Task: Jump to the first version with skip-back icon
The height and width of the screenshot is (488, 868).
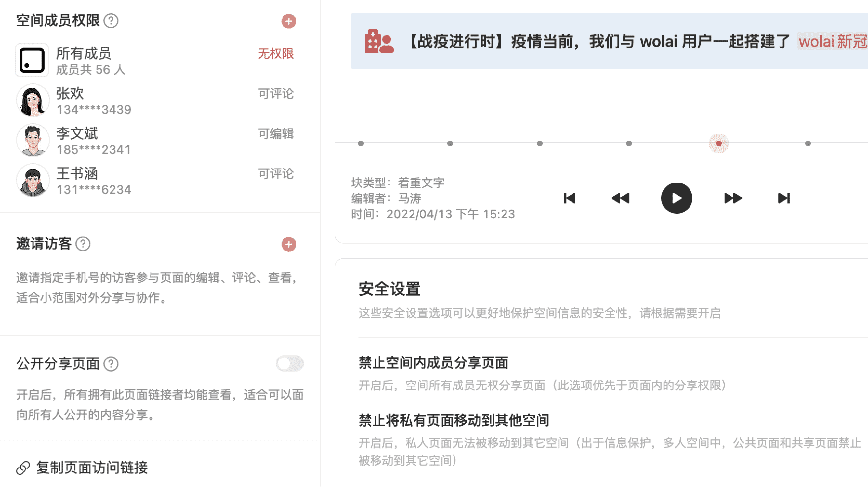Action: point(570,199)
